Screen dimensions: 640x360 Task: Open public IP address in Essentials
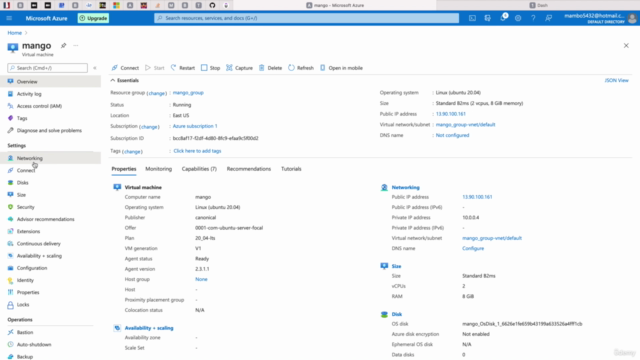tap(451, 114)
